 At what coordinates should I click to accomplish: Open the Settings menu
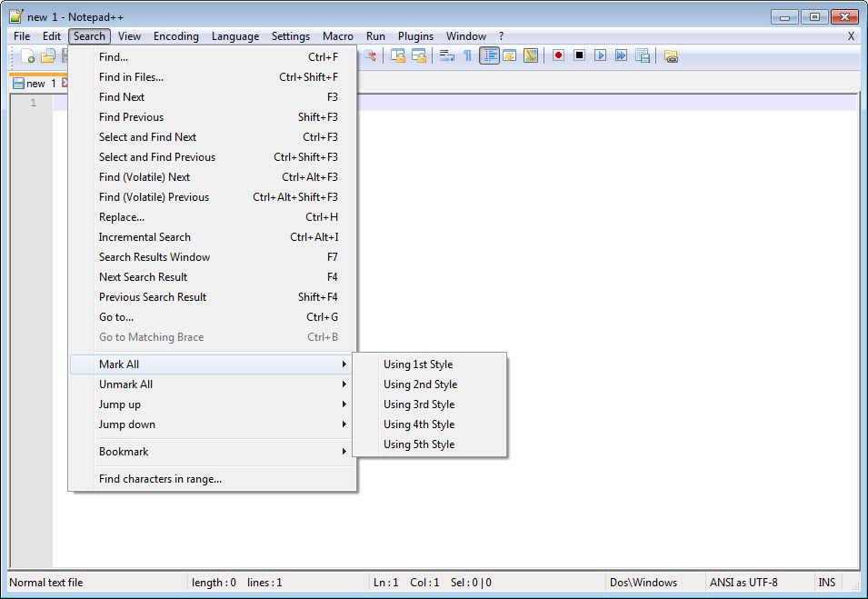point(291,36)
